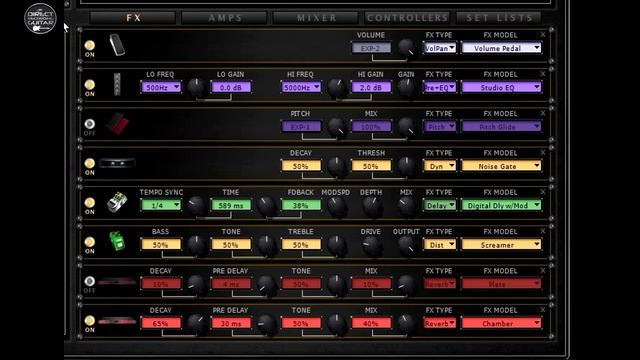Screen dimensions: 640x360
Task: Switch to the FX tab
Action: [133, 18]
